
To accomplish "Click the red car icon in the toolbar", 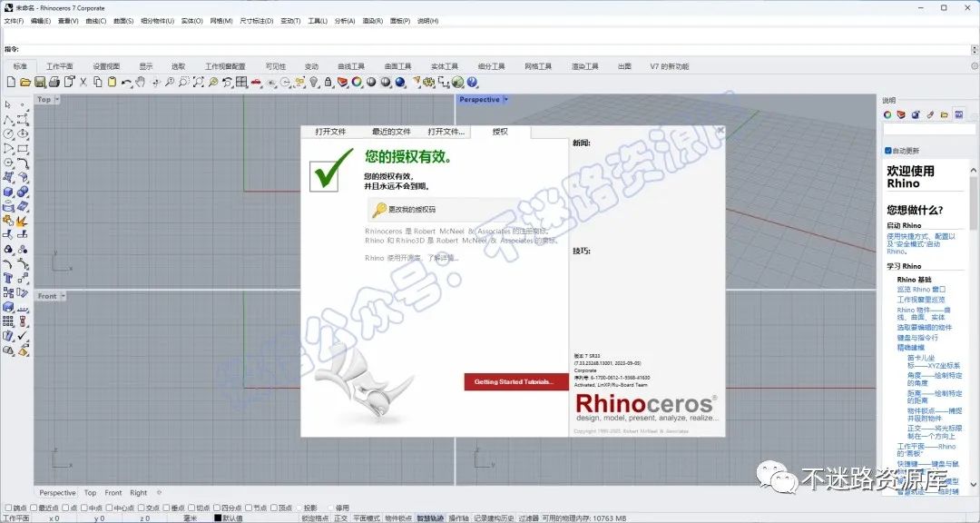I will (256, 82).
